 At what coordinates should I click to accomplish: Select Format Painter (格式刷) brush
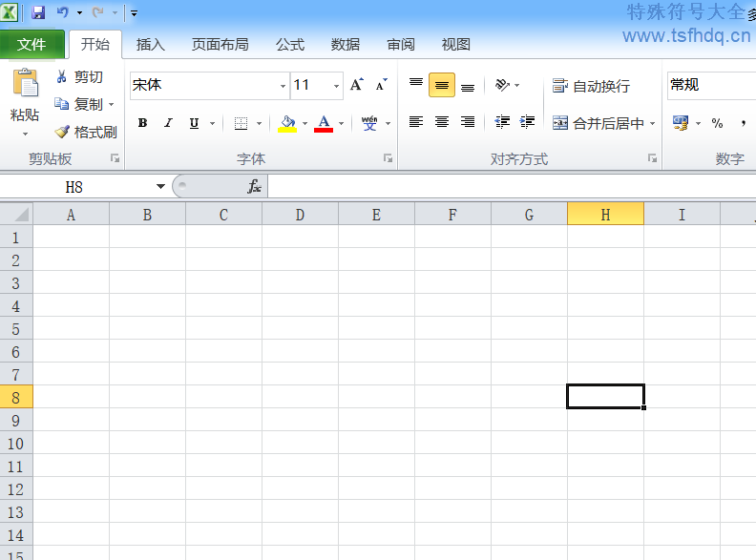pyautogui.click(x=86, y=132)
